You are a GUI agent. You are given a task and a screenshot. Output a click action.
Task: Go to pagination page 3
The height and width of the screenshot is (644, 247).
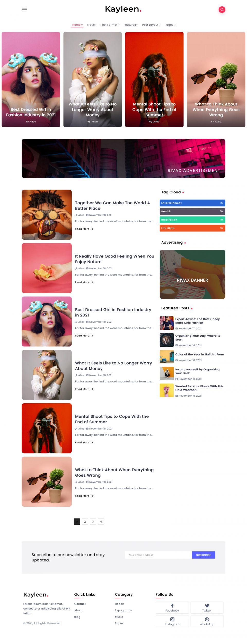point(93,521)
